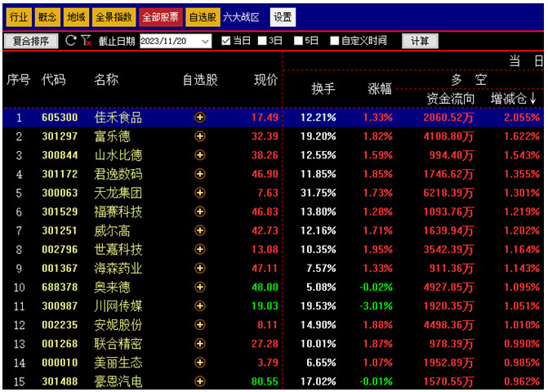The width and height of the screenshot is (548, 392).
Task: Add 奥来德 to watchlist via plus icon
Action: pyautogui.click(x=200, y=287)
